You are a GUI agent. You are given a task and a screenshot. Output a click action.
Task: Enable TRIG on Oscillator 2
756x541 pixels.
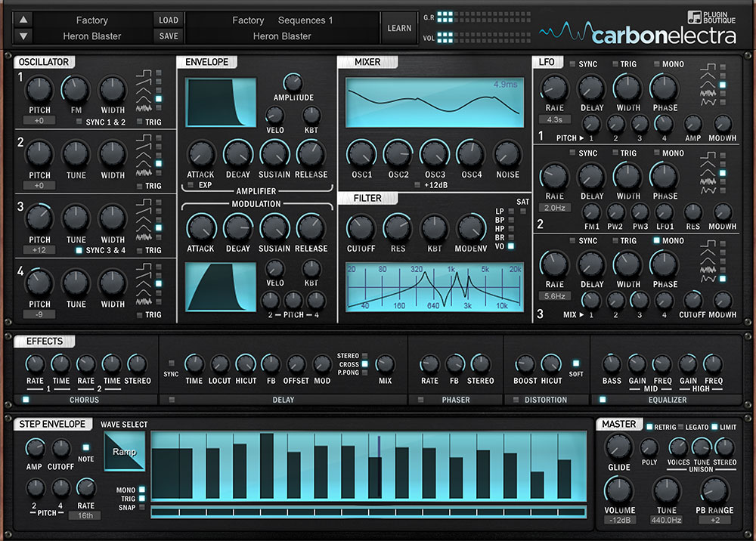141,185
